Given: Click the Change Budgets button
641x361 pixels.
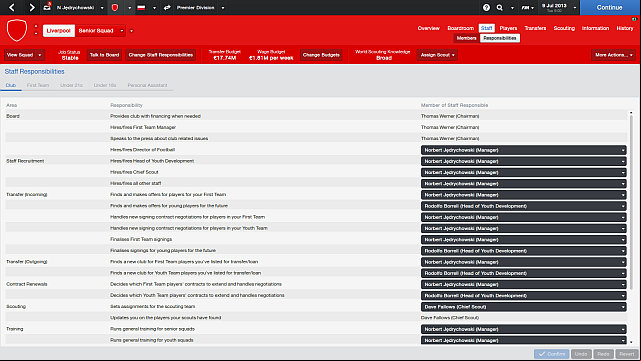Looking at the screenshot, I should [x=321, y=55].
